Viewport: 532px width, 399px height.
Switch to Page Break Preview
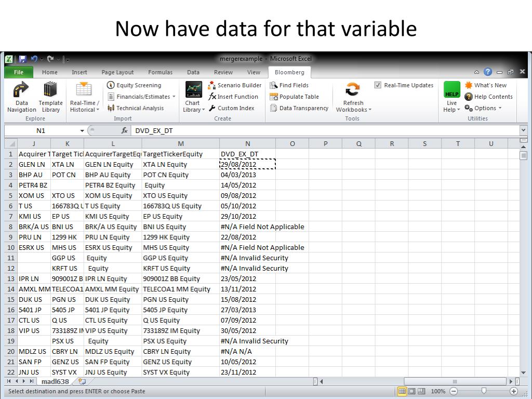click(x=421, y=391)
